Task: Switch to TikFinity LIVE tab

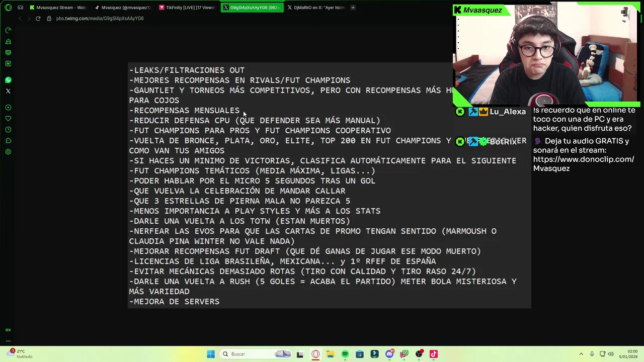Action: [x=187, y=8]
